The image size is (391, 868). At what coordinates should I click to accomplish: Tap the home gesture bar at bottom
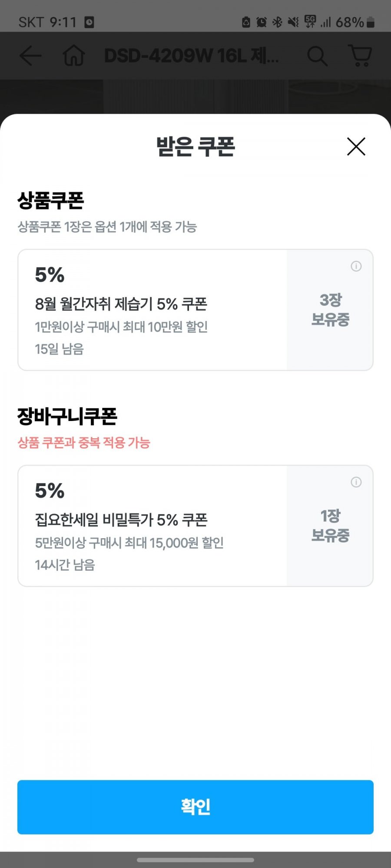coord(195,860)
